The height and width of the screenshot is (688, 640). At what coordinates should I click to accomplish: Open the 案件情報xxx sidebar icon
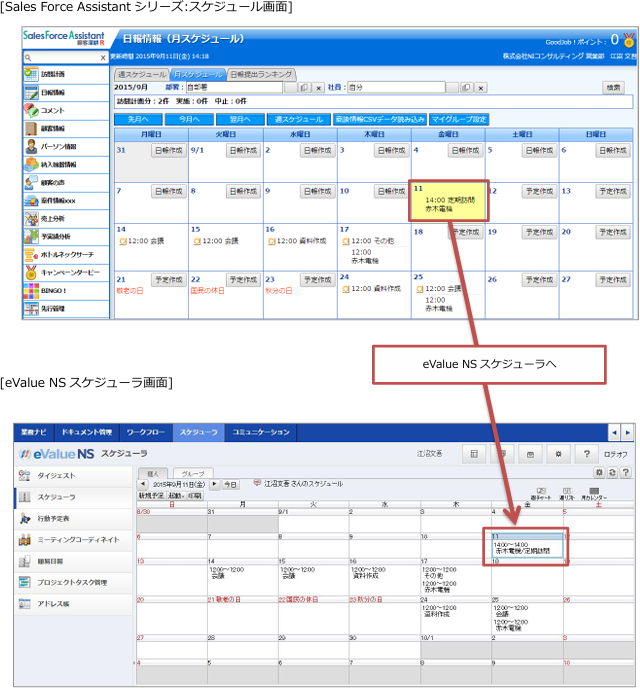[x=31, y=201]
